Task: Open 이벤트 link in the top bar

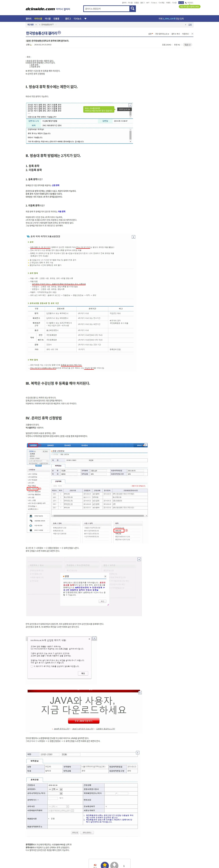Action: [168, 3]
